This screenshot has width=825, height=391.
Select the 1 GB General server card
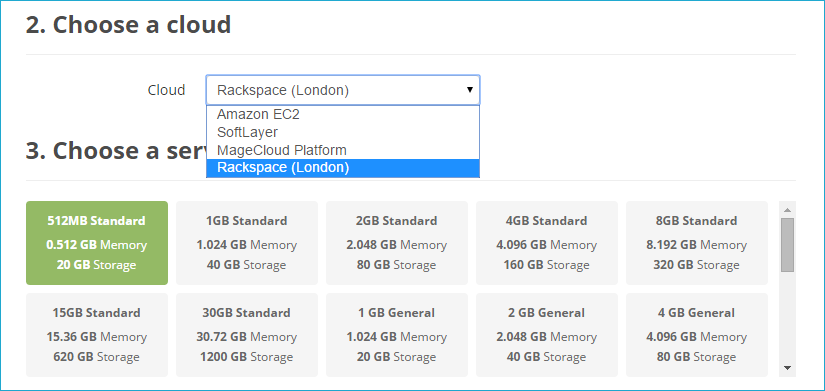pos(397,335)
